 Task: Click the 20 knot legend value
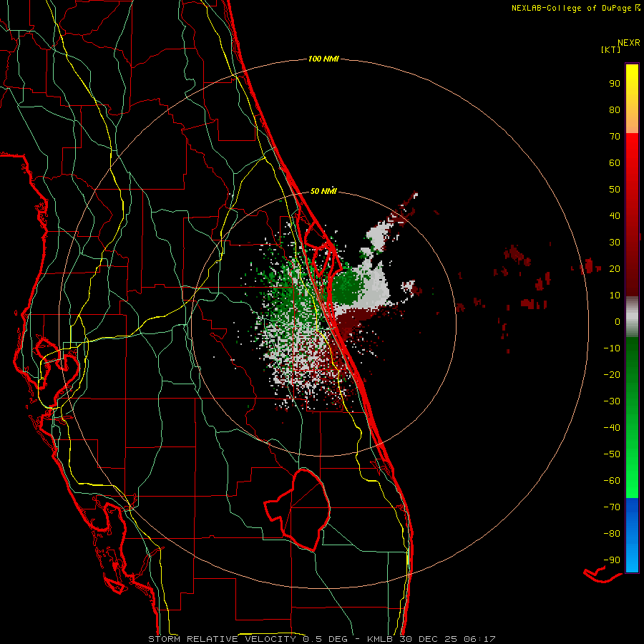pos(615,268)
